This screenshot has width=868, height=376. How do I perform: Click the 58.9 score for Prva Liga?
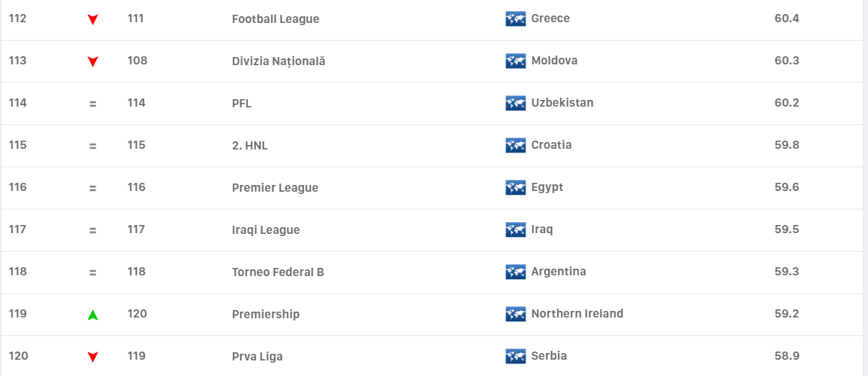[x=787, y=356]
